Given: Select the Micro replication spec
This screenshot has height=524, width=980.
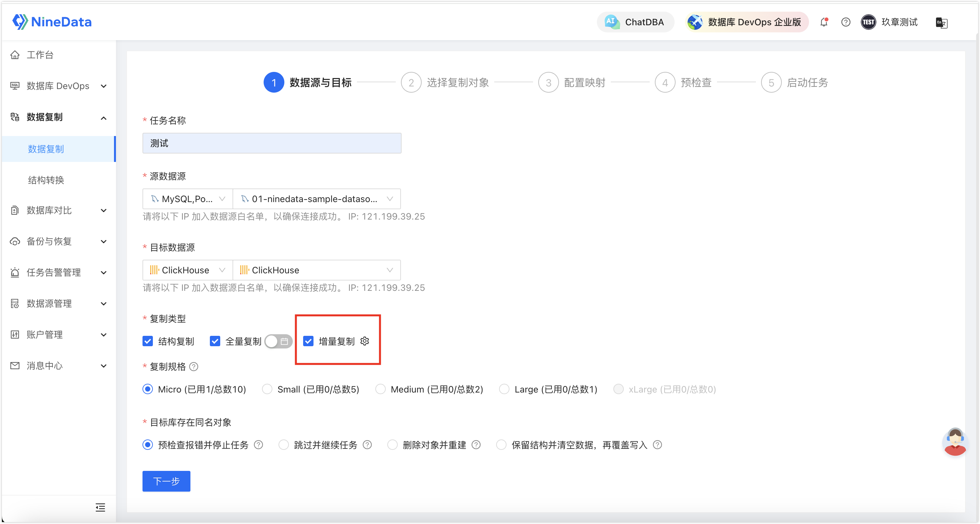Looking at the screenshot, I should tap(148, 389).
